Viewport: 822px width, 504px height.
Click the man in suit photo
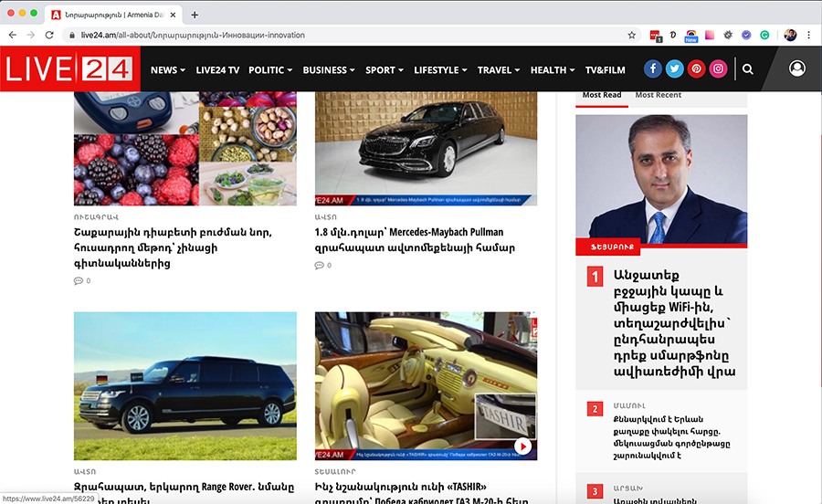tap(661, 179)
